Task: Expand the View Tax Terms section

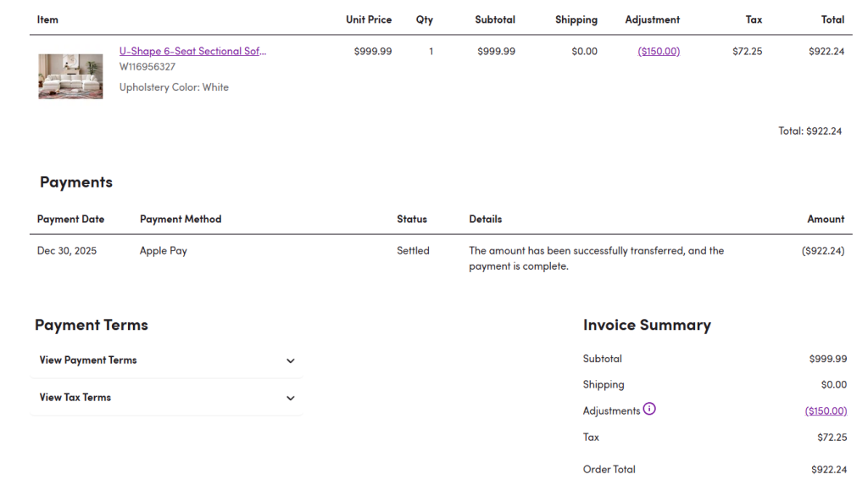Action: (75, 398)
